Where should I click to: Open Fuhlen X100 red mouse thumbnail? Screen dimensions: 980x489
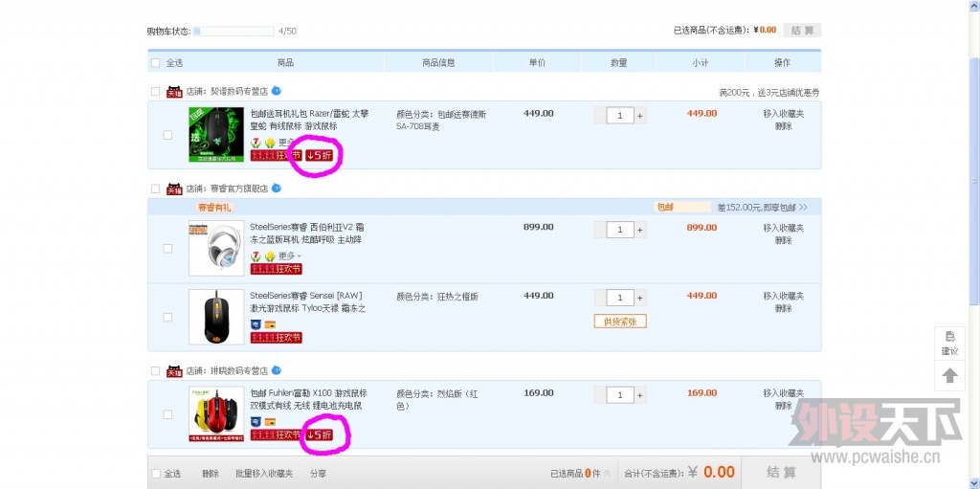click(216, 414)
